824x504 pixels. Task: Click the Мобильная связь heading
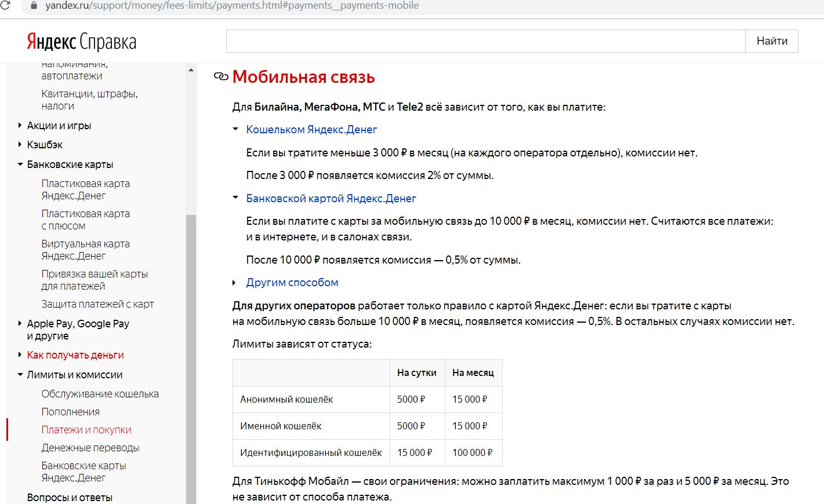pos(303,76)
